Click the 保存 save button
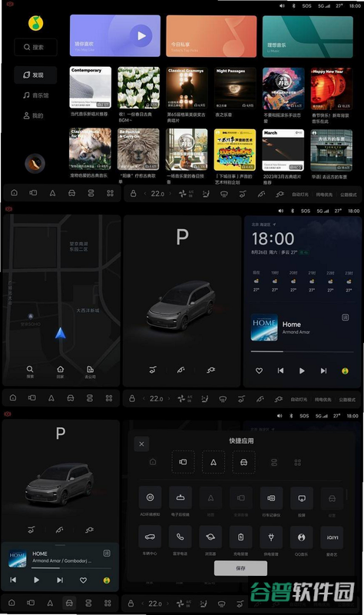The height and width of the screenshot is (615, 364). (240, 568)
